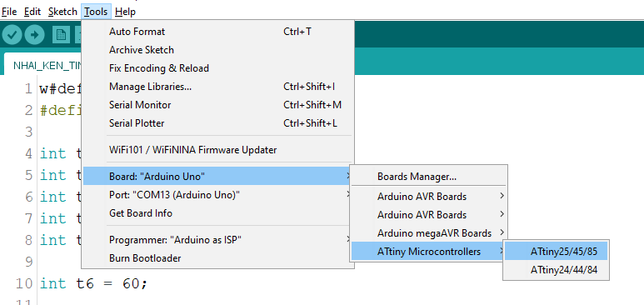The image size is (644, 305).
Task: Open Manage Libraries...
Action: [217, 87]
